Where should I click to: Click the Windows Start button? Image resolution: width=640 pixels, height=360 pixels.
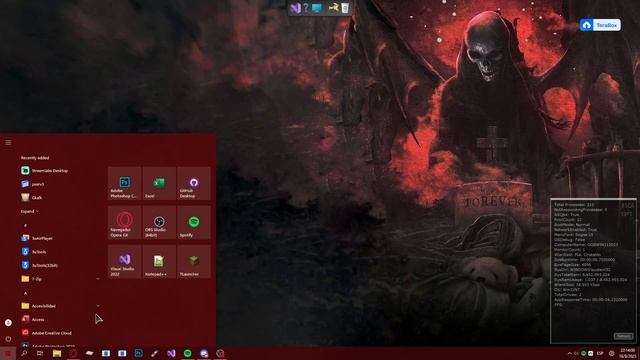point(8,353)
